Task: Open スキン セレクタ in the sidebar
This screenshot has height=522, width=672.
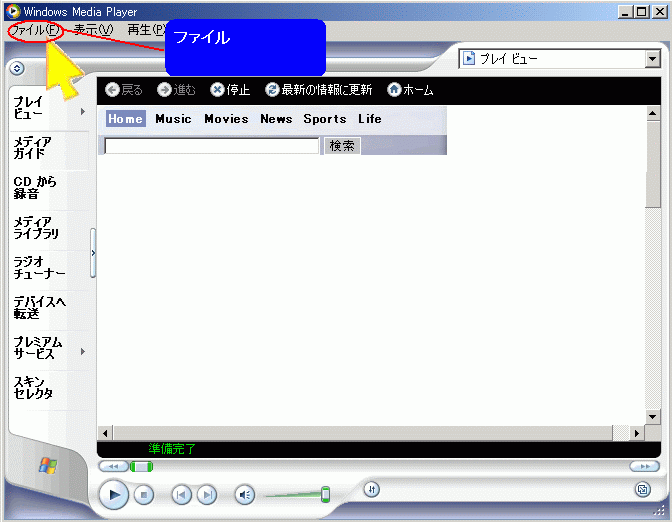Action: [33, 387]
